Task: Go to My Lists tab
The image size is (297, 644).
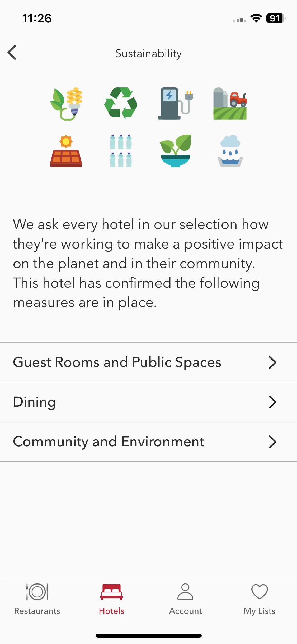Action: pyautogui.click(x=260, y=599)
